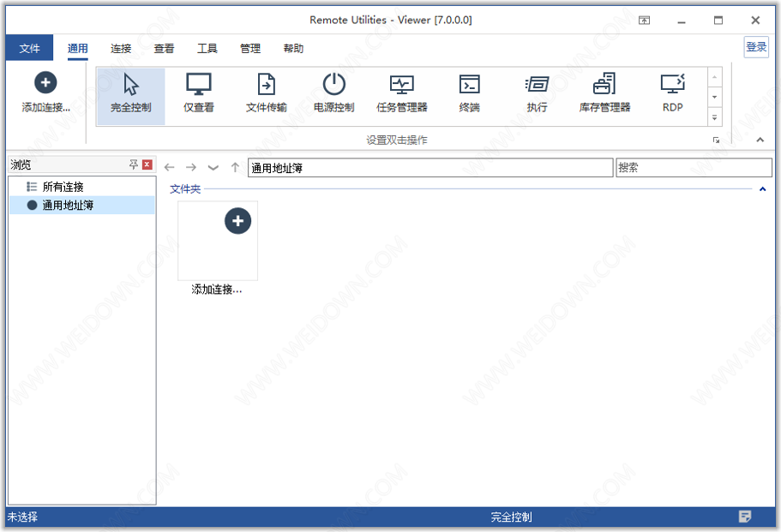Go forward with the right arrow
This screenshot has height=532, width=781.
[x=191, y=168]
